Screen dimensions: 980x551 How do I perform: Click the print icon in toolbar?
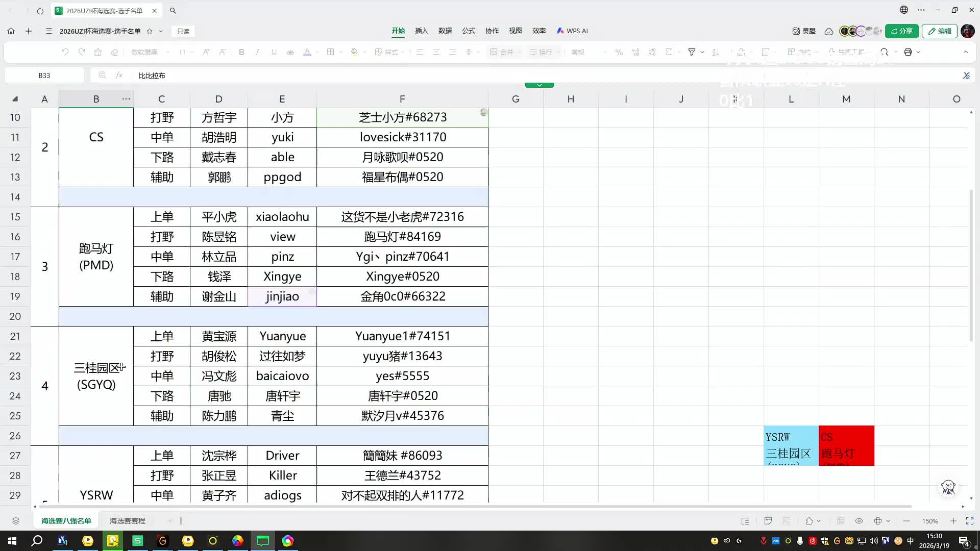click(908, 52)
